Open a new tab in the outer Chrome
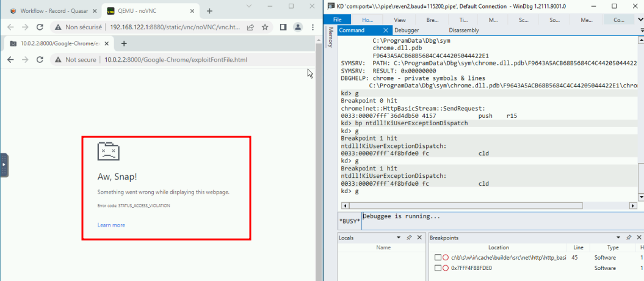The width and height of the screenshot is (644, 281). 209,11
